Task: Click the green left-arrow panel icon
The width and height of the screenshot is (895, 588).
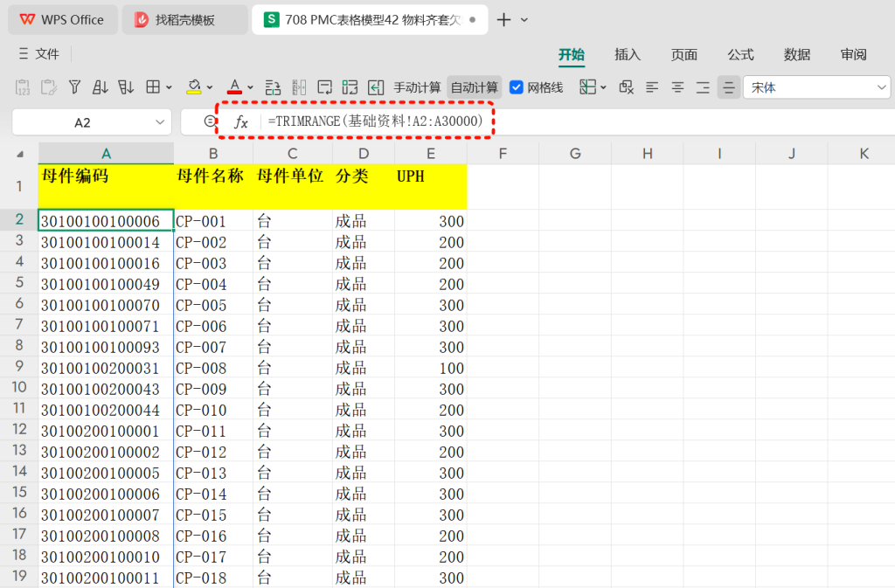Action: (x=376, y=87)
